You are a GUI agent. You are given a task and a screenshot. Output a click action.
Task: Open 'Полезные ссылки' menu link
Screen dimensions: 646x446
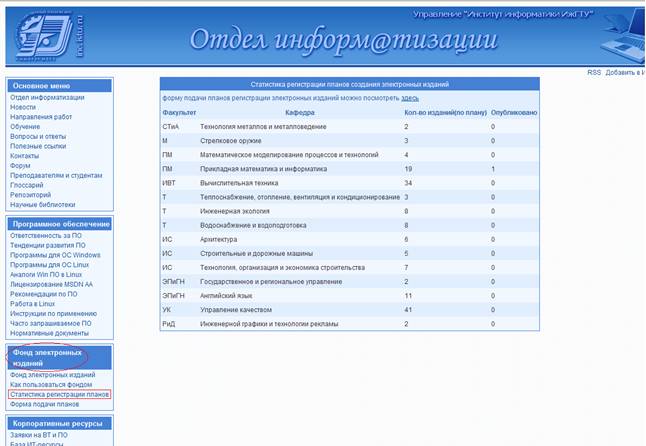(38, 146)
